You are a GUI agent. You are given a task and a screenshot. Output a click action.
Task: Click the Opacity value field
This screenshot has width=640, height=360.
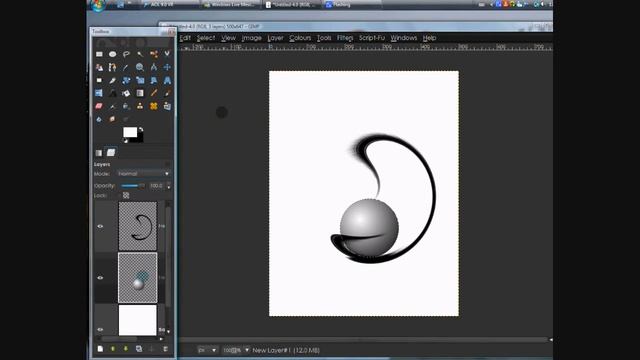(157, 186)
